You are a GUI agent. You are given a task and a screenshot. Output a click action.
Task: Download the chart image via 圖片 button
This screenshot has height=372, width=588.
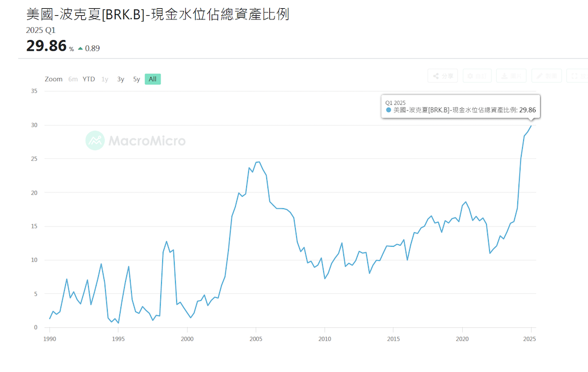(x=512, y=76)
